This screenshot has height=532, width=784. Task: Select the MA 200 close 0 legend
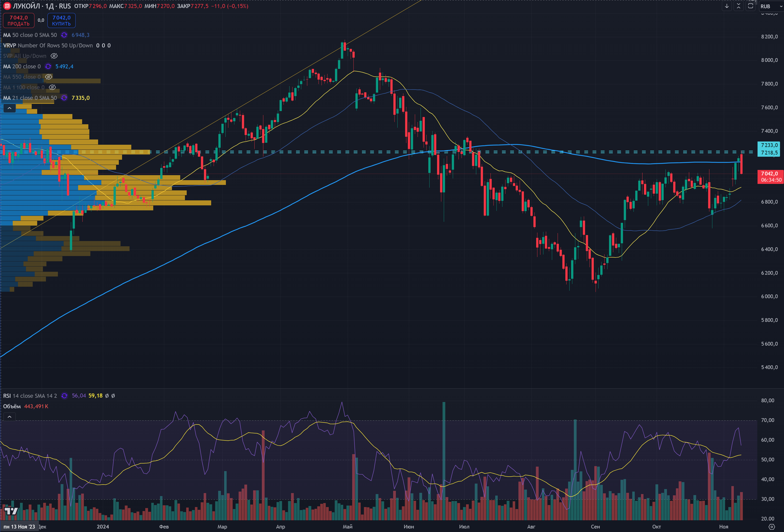(x=22, y=66)
